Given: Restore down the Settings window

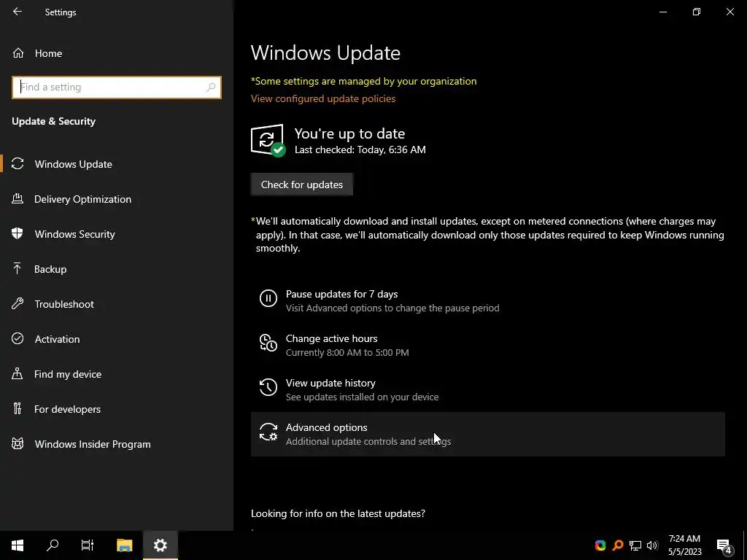Looking at the screenshot, I should [x=697, y=12].
